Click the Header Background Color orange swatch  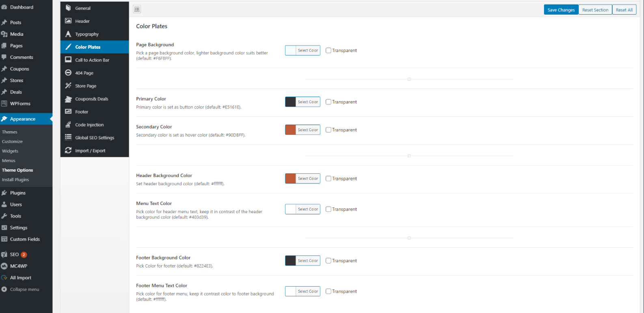(x=291, y=179)
